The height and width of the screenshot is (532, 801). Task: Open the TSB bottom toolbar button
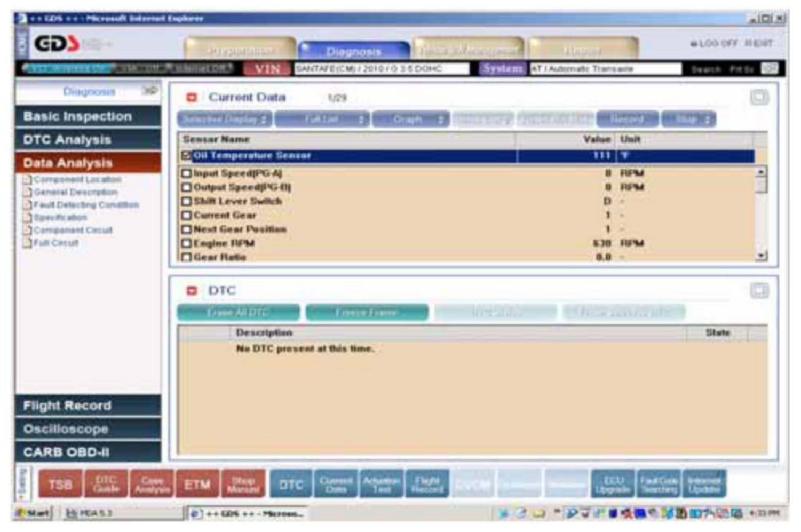(x=60, y=485)
